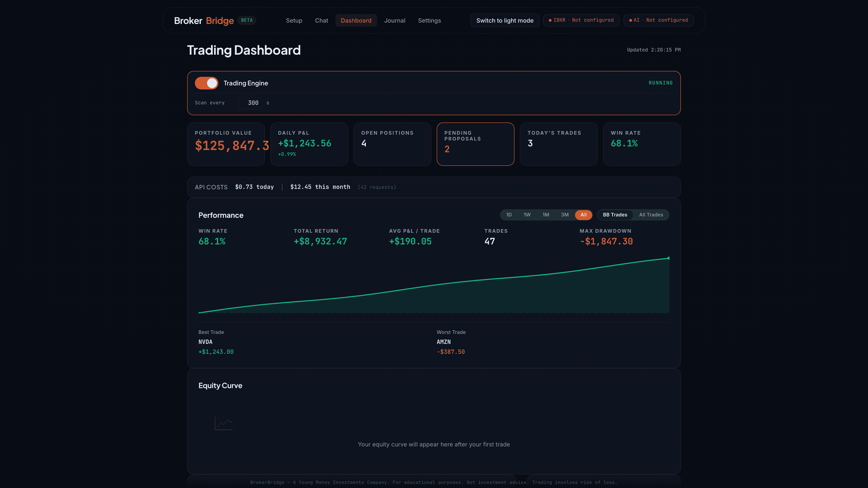This screenshot has width=868, height=488.
Task: Click the Portfolio Value card
Action: coord(226,144)
